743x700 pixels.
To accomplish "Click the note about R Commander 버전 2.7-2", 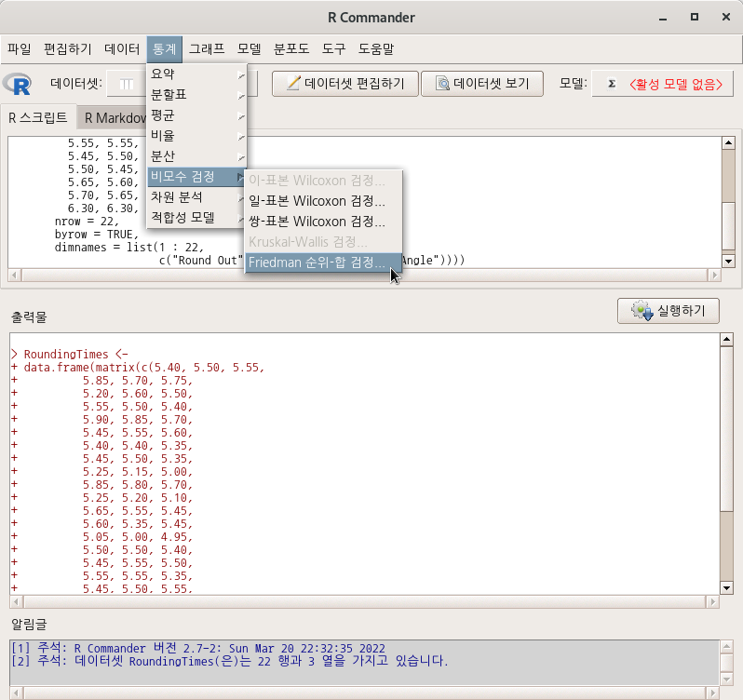I will point(198,648).
